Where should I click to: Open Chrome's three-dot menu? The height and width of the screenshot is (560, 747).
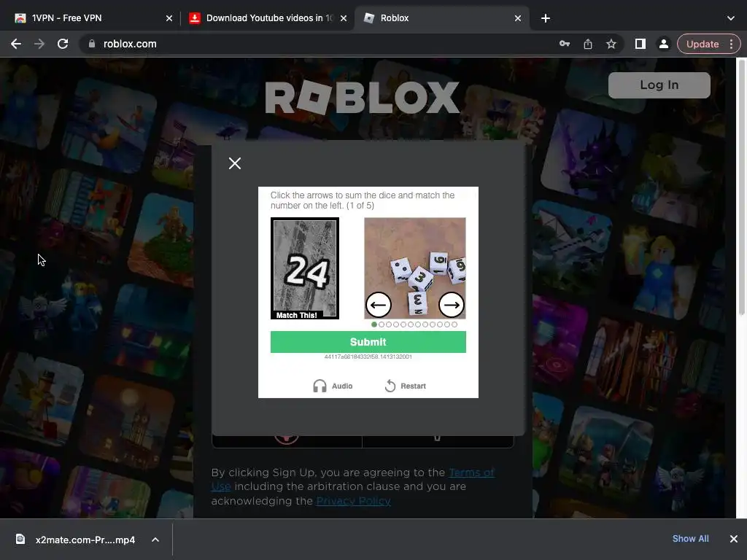click(731, 44)
